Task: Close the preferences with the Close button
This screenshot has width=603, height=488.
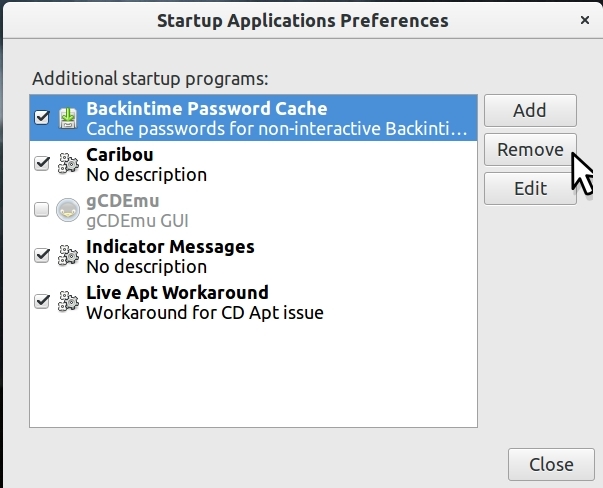Action: [551, 464]
